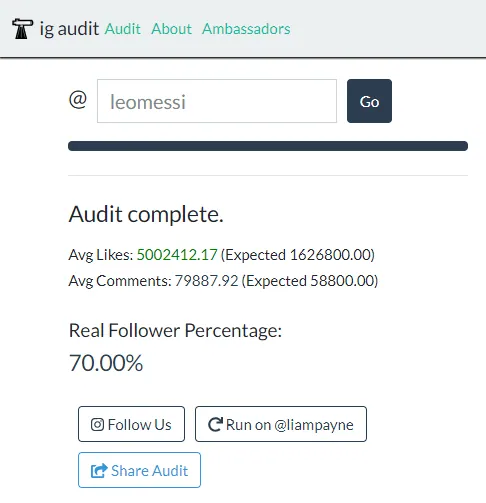This screenshot has width=486, height=503.
Task: Click the Follow Us button
Action: pyautogui.click(x=131, y=424)
